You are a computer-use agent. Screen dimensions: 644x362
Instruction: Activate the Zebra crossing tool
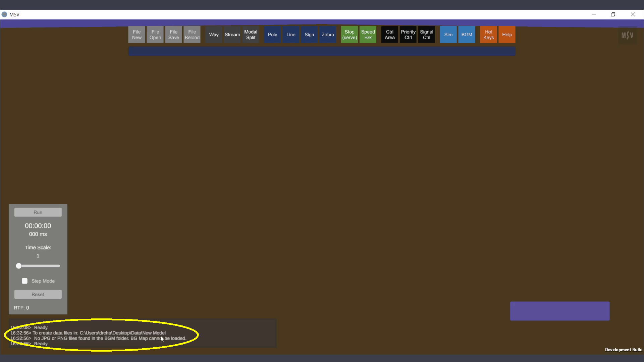(x=328, y=35)
